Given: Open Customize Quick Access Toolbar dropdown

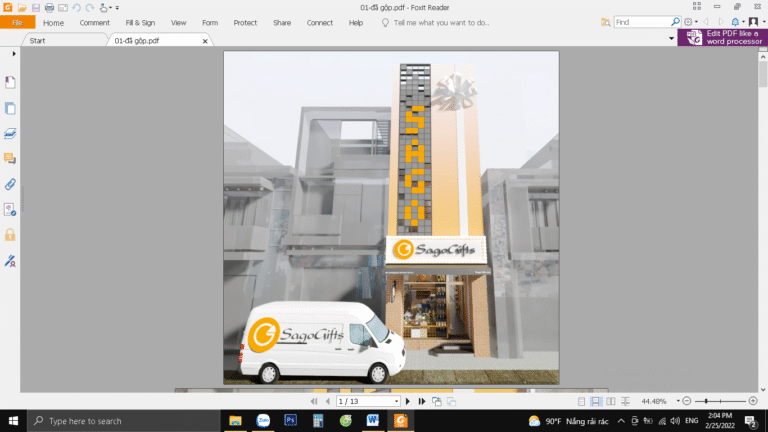Looking at the screenshot, I should tap(117, 7).
